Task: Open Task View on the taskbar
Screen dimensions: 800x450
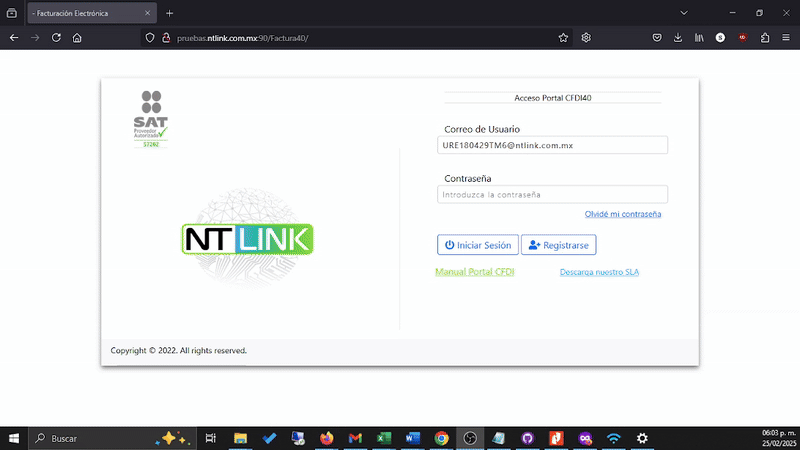Action: [x=210, y=438]
